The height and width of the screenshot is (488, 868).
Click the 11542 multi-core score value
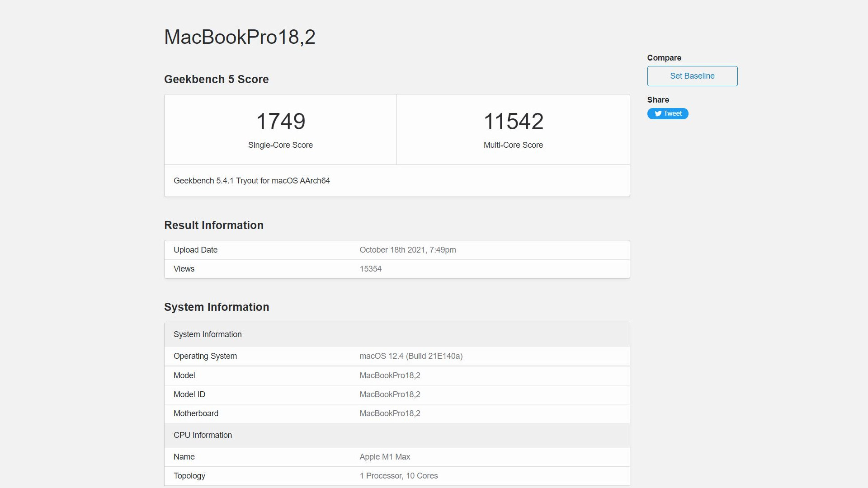click(x=514, y=122)
